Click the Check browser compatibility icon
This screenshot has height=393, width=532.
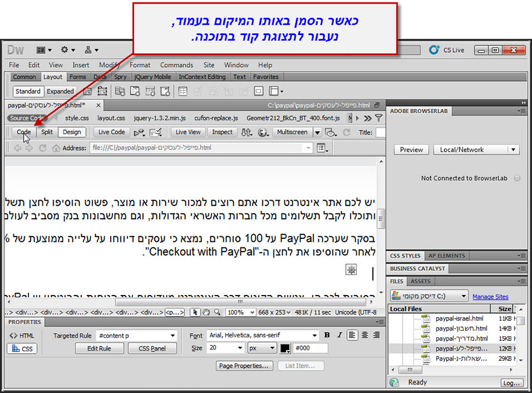(x=155, y=132)
